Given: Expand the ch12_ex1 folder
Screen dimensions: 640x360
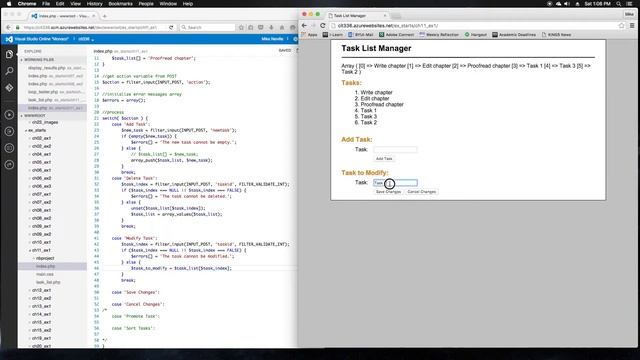Looking at the screenshot, I should tap(40, 290).
